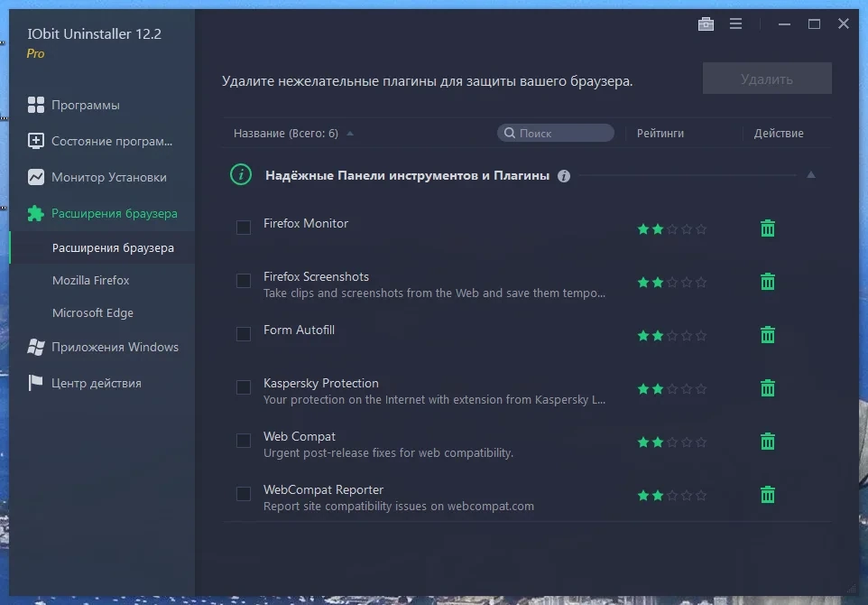Click the star rating for Web Compat
This screenshot has width=868, height=605.
[x=672, y=442]
